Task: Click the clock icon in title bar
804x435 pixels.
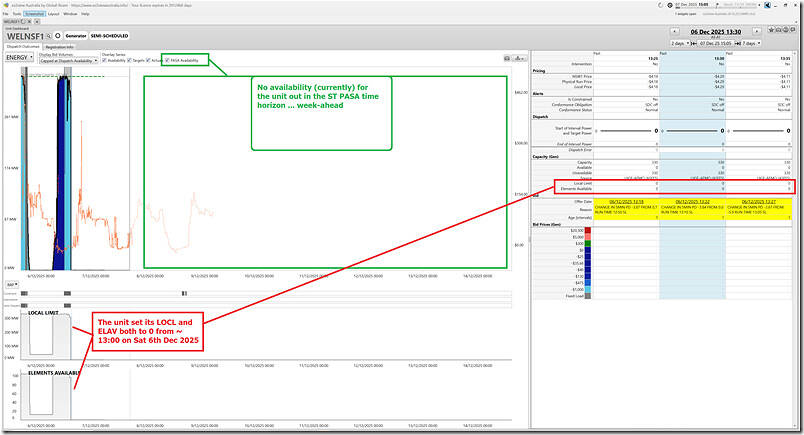Action: [x=670, y=5]
